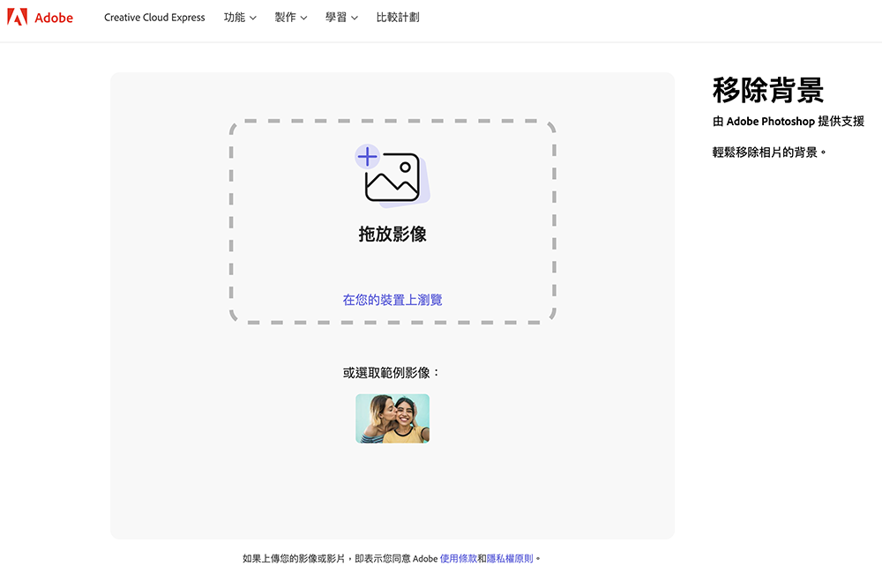Select the sample image of the two women
The height and width of the screenshot is (588, 882).
point(392,418)
